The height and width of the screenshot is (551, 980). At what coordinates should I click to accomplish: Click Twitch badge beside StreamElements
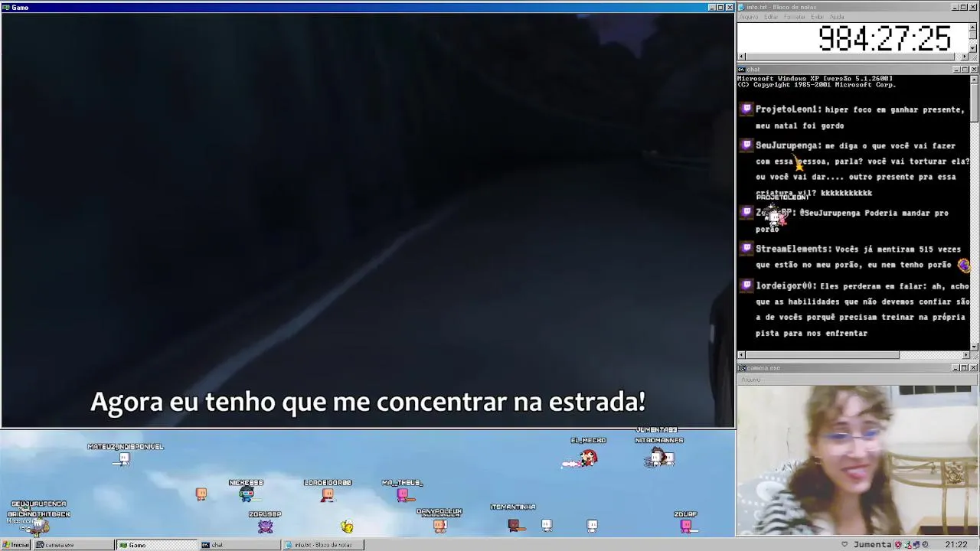[747, 249]
